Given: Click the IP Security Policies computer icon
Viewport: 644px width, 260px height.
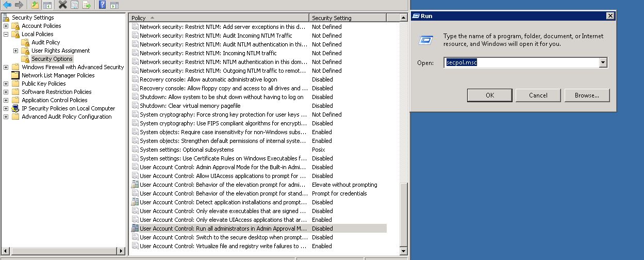Looking at the screenshot, I should (15, 108).
